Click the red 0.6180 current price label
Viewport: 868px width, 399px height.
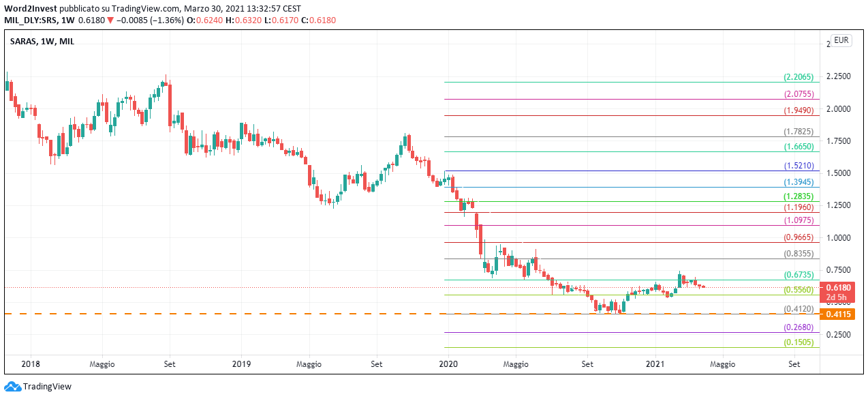[836, 288]
